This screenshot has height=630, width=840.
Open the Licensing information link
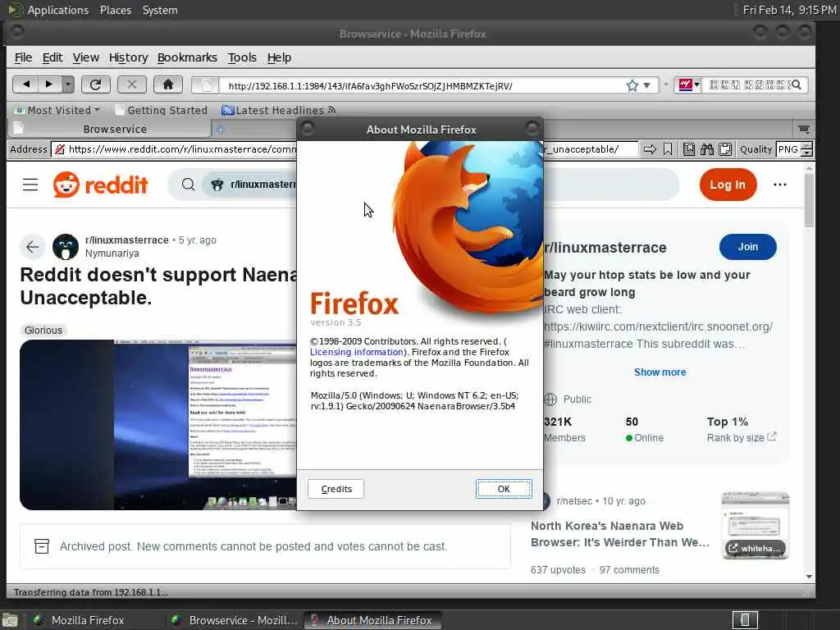click(x=356, y=352)
